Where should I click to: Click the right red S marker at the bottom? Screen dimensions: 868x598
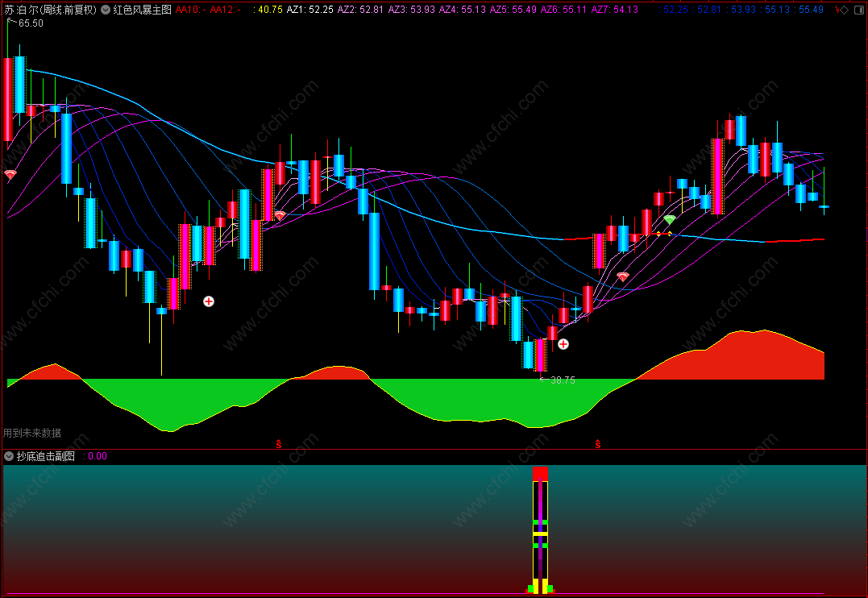pyautogui.click(x=598, y=444)
